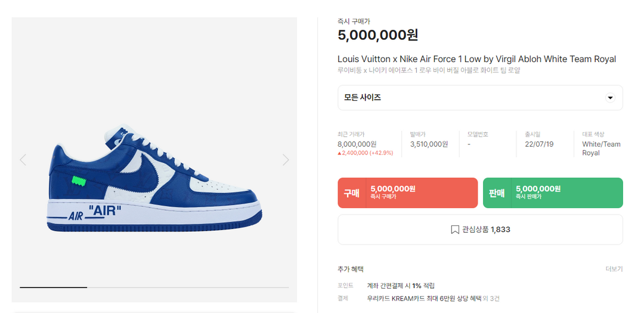The height and width of the screenshot is (313, 644).
Task: Click the Korean product name subtitle
Action: click(x=428, y=70)
